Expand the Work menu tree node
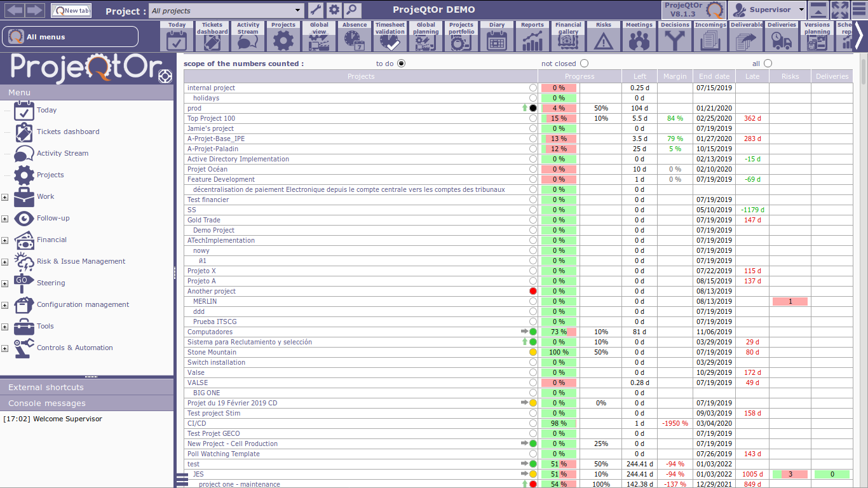This screenshot has height=488, width=868. 5,198
